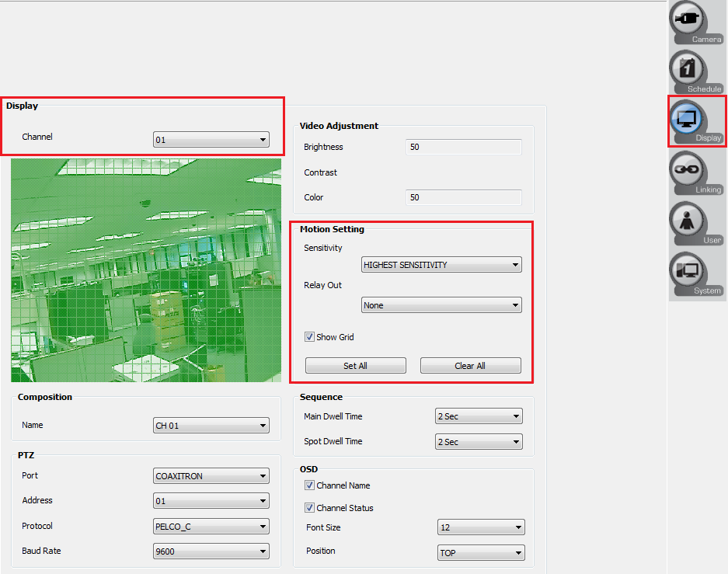This screenshot has width=728, height=574.
Task: Uncheck the Channel Status option
Action: [x=309, y=510]
